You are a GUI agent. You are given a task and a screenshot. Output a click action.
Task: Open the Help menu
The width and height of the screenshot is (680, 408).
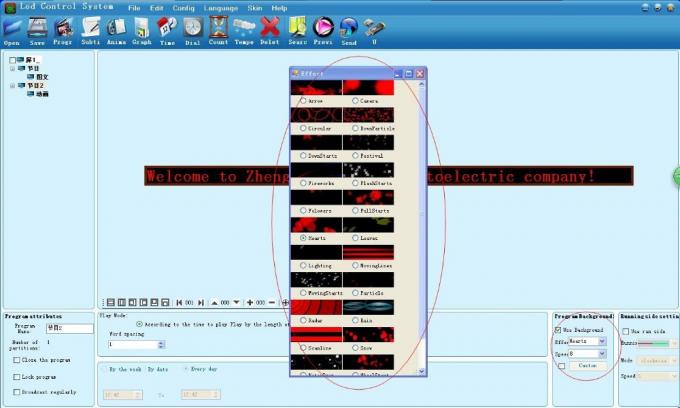click(279, 8)
